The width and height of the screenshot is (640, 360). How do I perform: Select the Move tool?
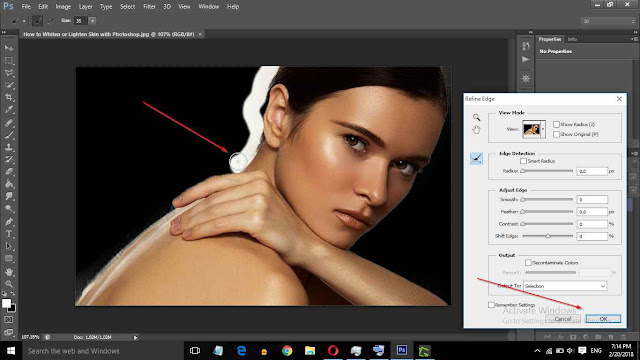(x=9, y=48)
